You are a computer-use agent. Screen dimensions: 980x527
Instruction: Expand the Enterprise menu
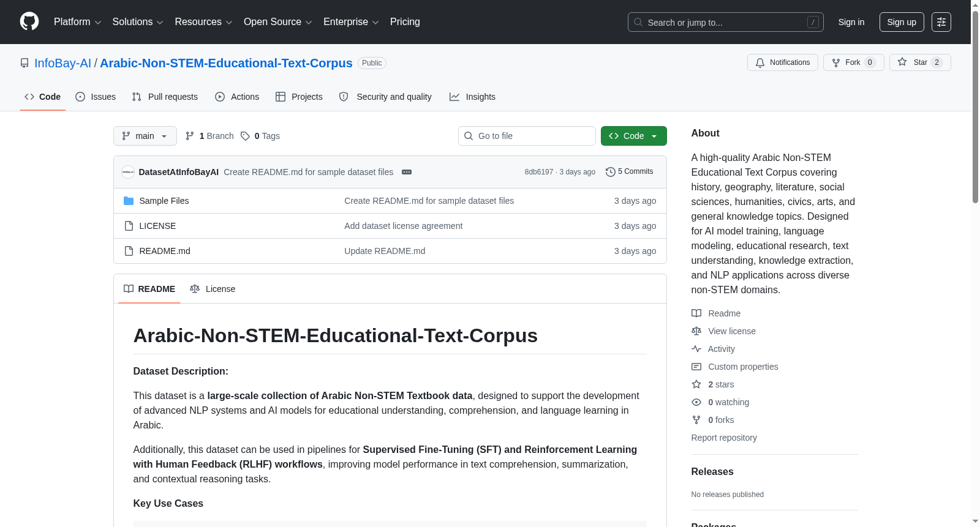[x=351, y=22]
